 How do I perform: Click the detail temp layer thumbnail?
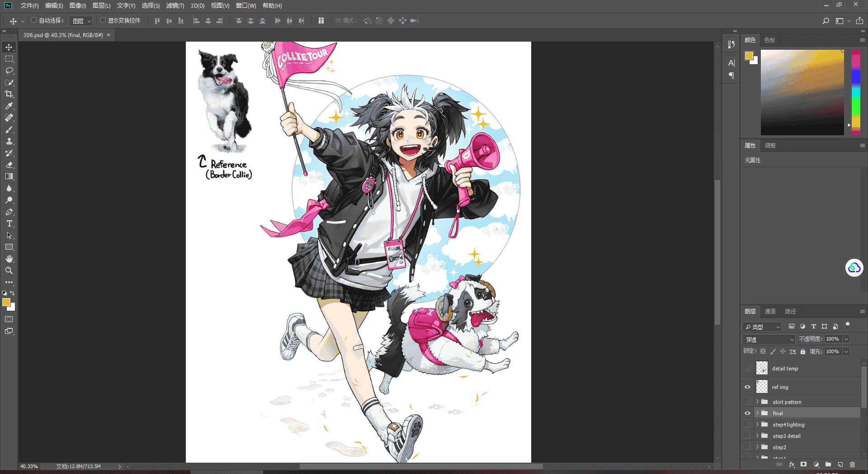pos(762,368)
